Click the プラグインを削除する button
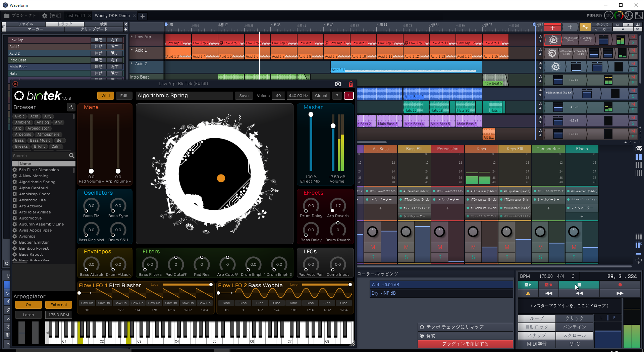This screenshot has height=352, width=644. (x=465, y=344)
